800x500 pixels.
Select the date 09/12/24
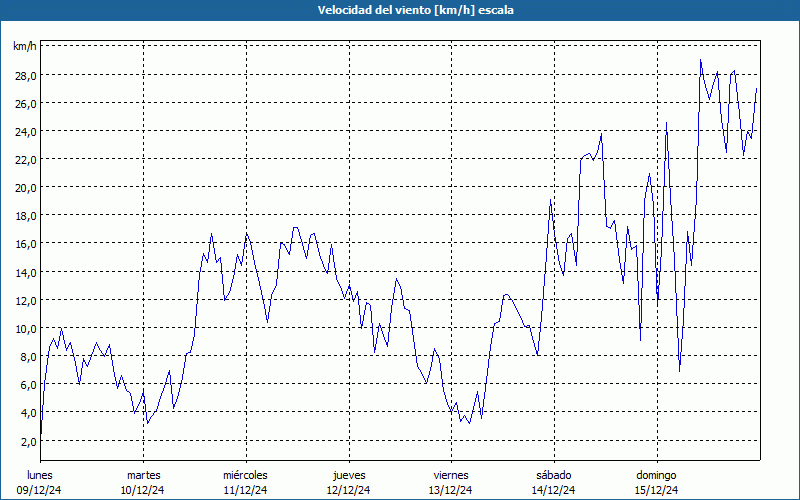(x=39, y=490)
